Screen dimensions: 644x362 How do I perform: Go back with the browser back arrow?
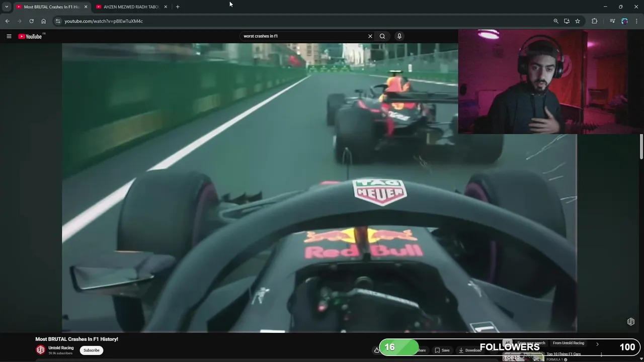pos(7,21)
